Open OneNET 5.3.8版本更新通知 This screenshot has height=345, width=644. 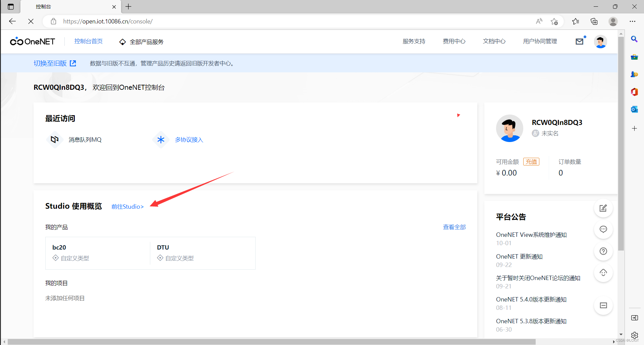coord(531,321)
